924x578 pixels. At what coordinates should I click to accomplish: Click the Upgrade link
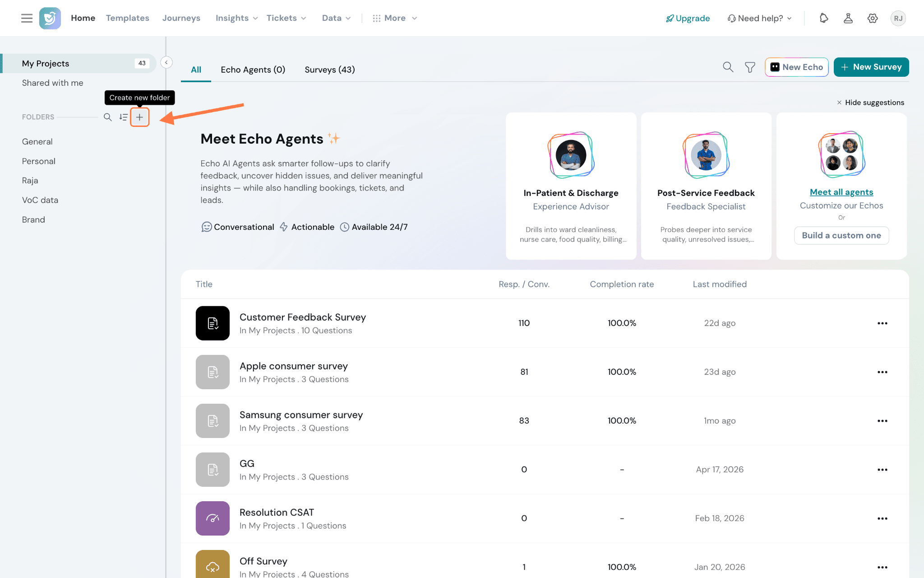click(688, 18)
